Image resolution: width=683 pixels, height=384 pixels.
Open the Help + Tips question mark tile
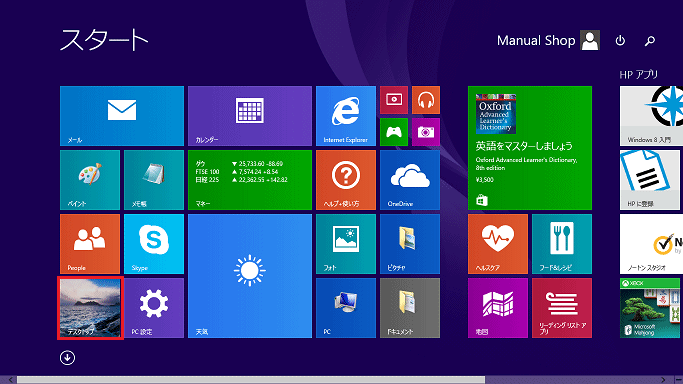(345, 180)
